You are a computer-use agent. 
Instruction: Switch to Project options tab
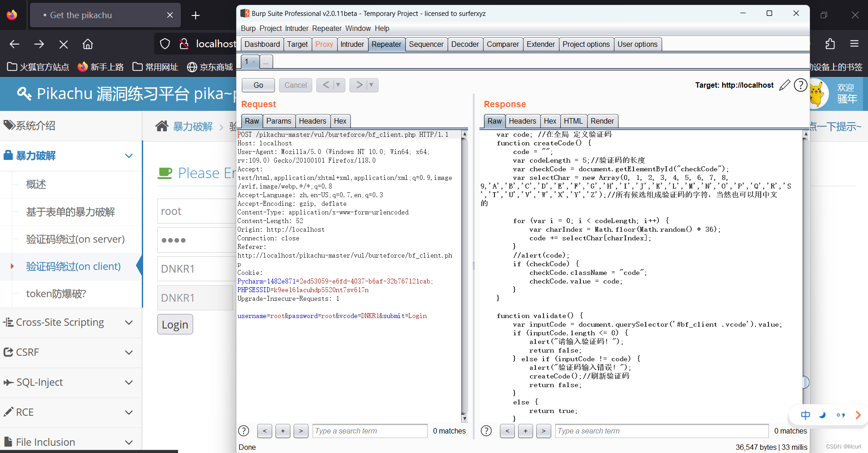(x=586, y=44)
